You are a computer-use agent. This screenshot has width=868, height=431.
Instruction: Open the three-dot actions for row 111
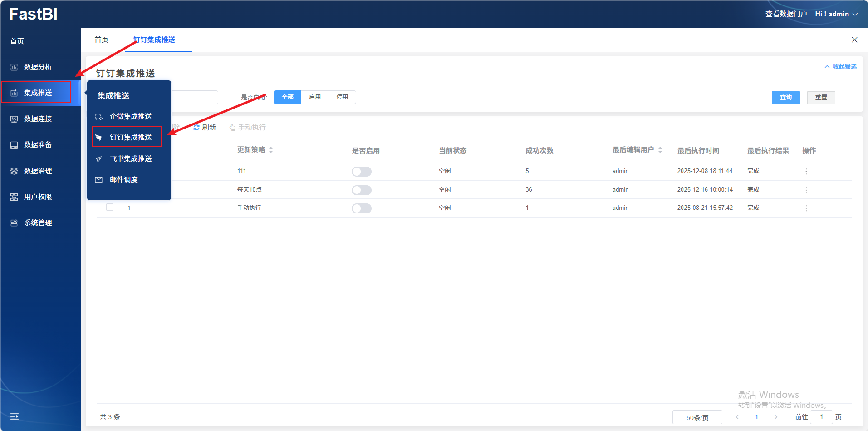[806, 172]
